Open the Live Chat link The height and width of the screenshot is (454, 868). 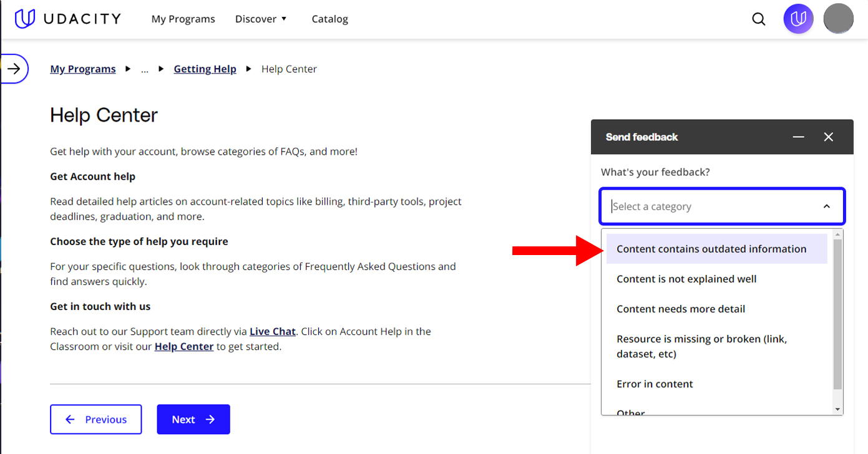273,331
